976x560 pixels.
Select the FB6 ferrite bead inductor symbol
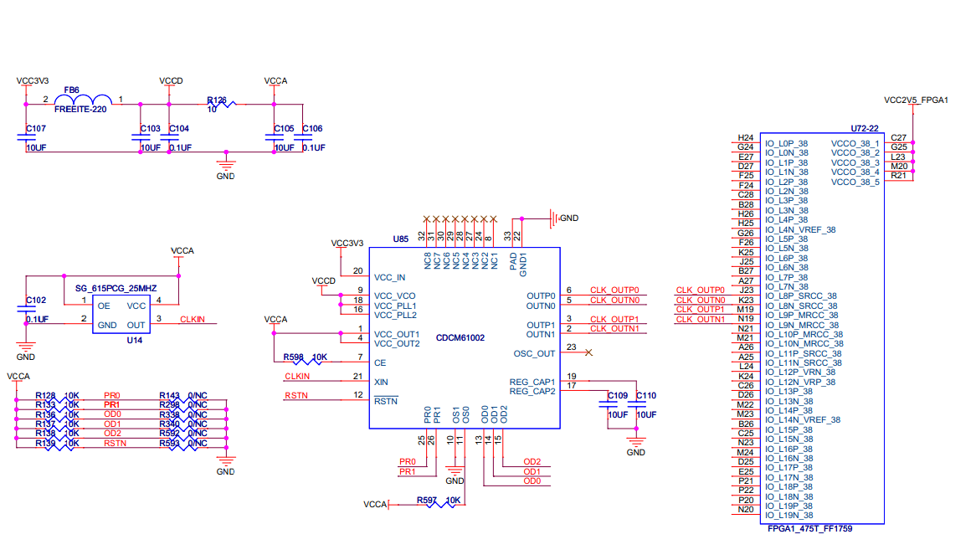[x=84, y=100]
